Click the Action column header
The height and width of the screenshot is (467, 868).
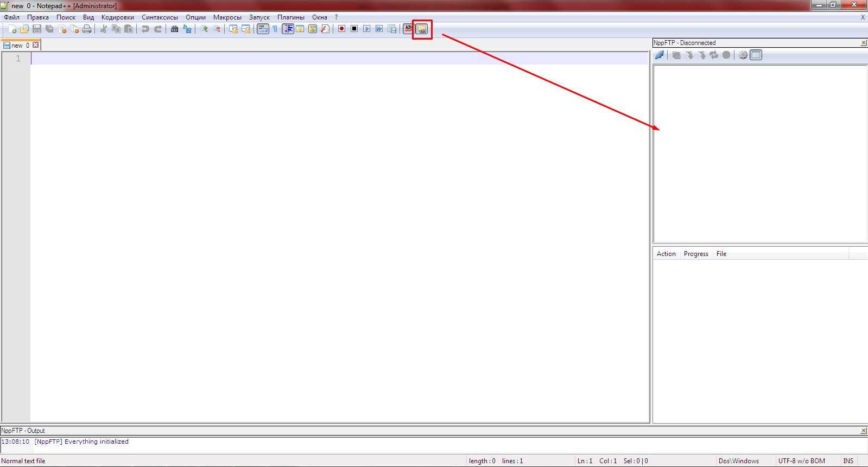click(666, 254)
